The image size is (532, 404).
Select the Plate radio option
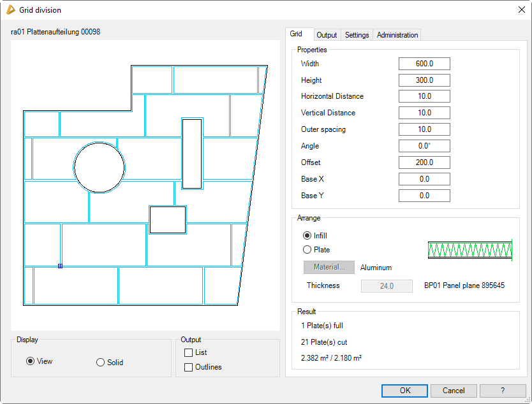tap(307, 250)
